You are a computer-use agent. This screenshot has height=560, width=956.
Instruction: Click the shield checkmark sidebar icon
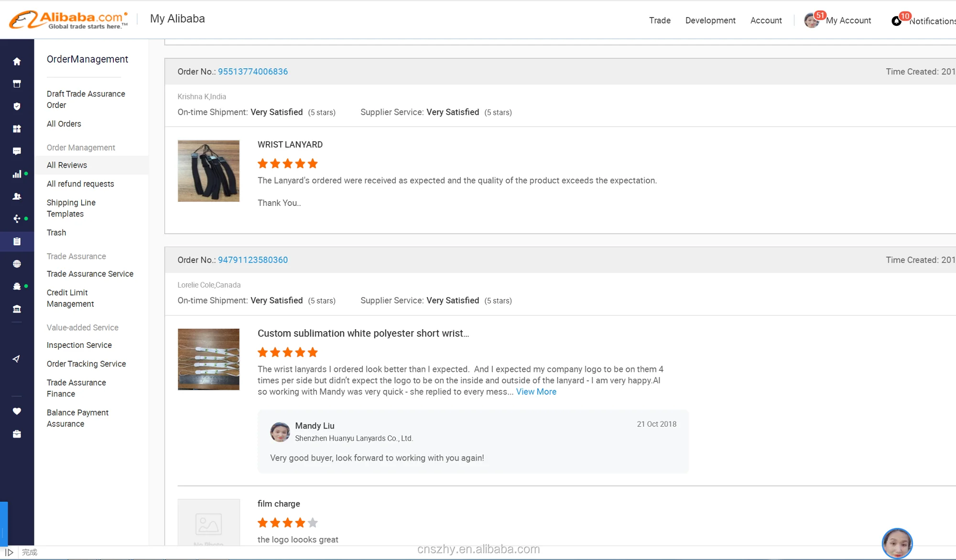(x=17, y=106)
